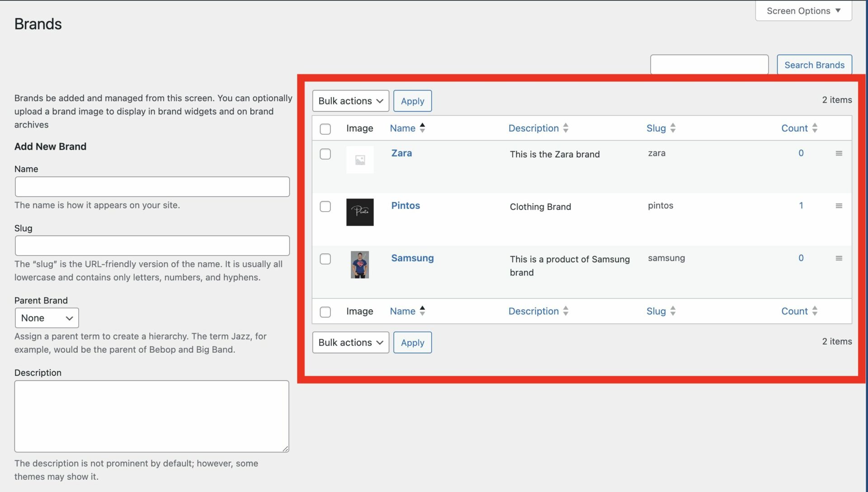Open the Pintos brand logo thumbnail
This screenshot has width=868, height=492.
(360, 212)
